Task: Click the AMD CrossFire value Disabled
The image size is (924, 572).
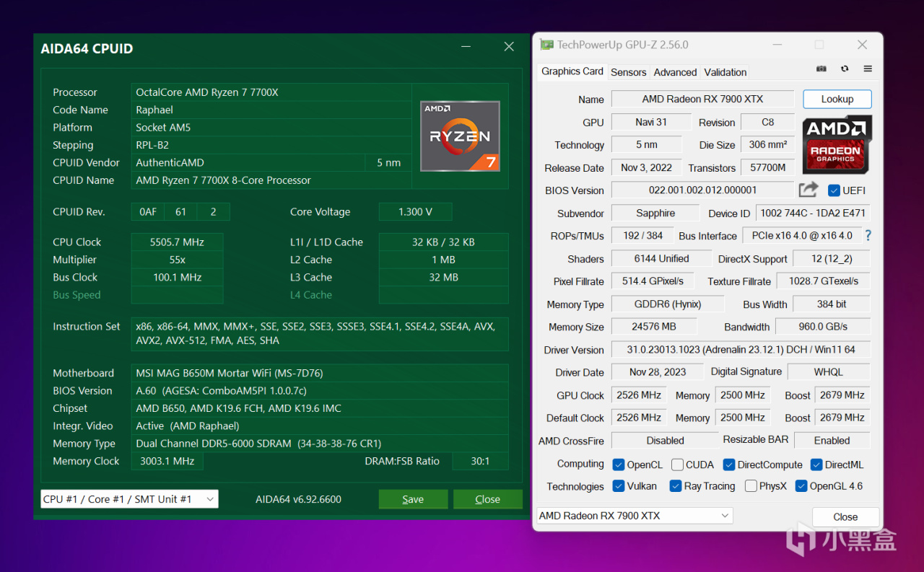Action: pyautogui.click(x=665, y=441)
